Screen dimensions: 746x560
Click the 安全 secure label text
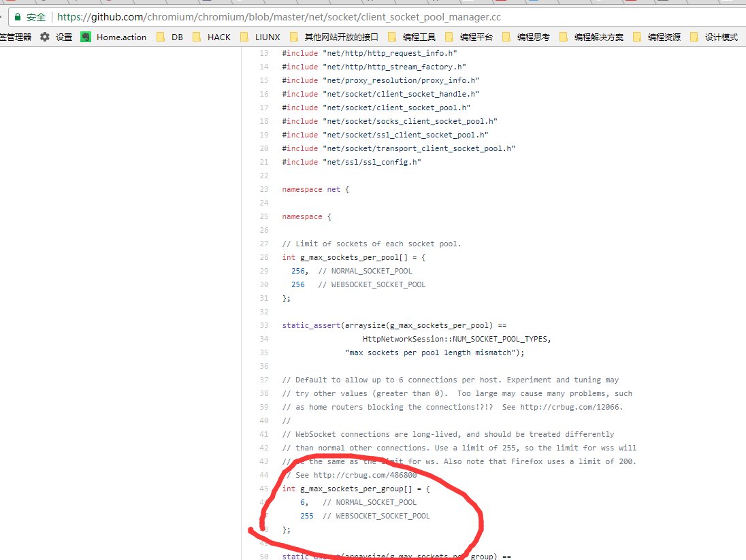[36, 17]
